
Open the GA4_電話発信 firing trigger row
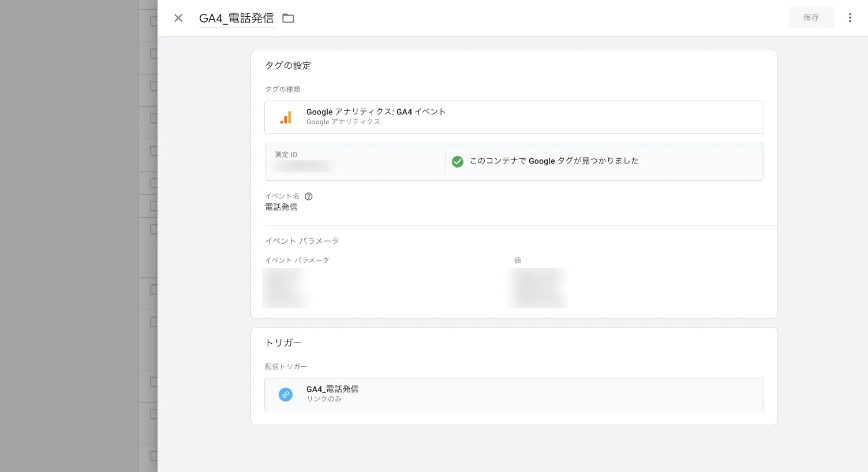[514, 395]
